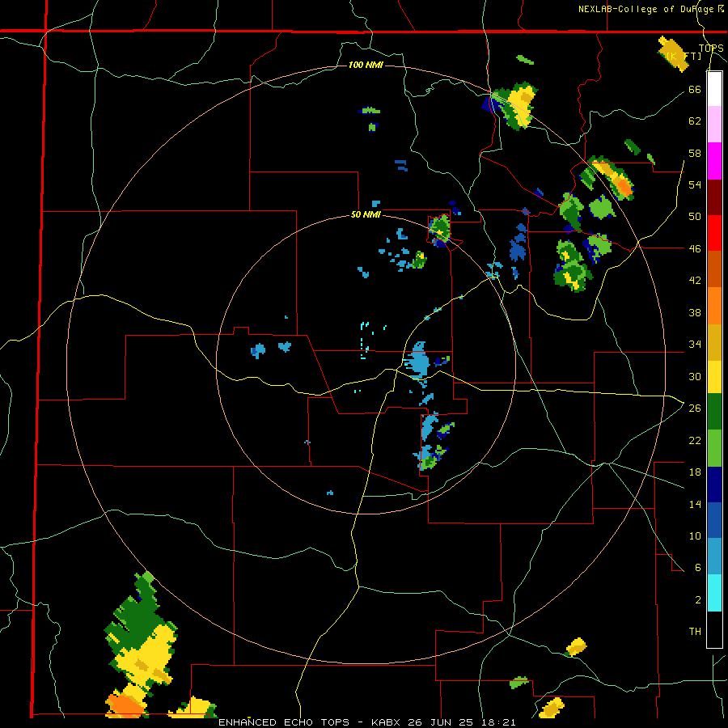
Task: Pick the light pink legend swatch
Action: pyautogui.click(x=714, y=125)
